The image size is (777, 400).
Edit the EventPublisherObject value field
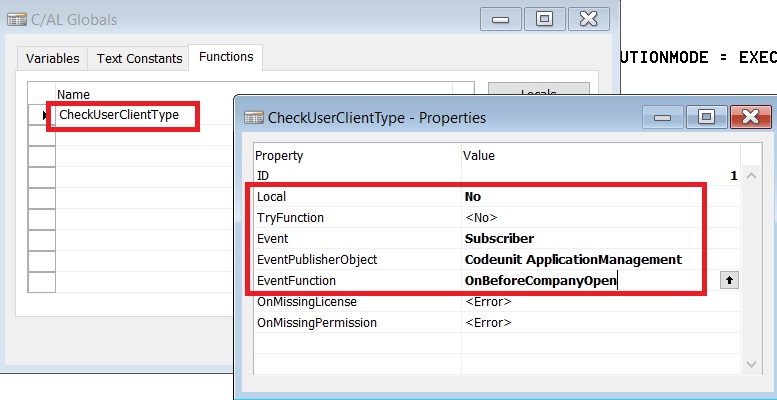coord(572,260)
